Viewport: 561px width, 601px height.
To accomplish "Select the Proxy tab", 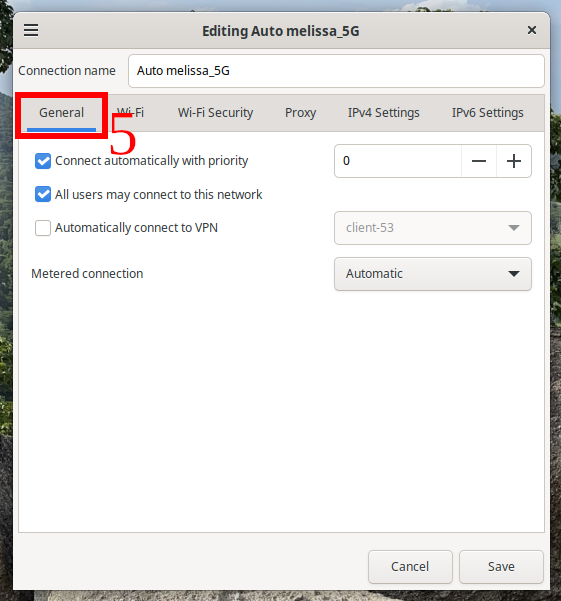I will 300,113.
